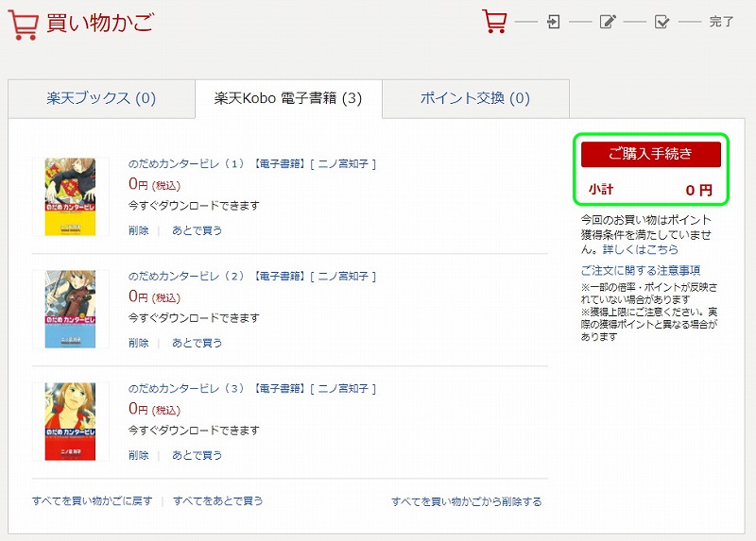The height and width of the screenshot is (541, 756).
Task: Click すべてをあとで買う link
Action: tap(218, 501)
